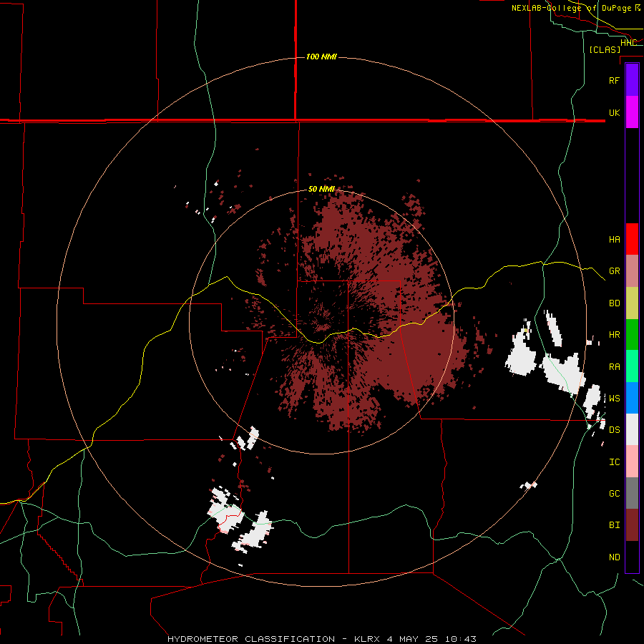The width and height of the screenshot is (644, 644).
Task: Click the "NEXLAB-College of DuPage" credit text
Action: pos(572,8)
